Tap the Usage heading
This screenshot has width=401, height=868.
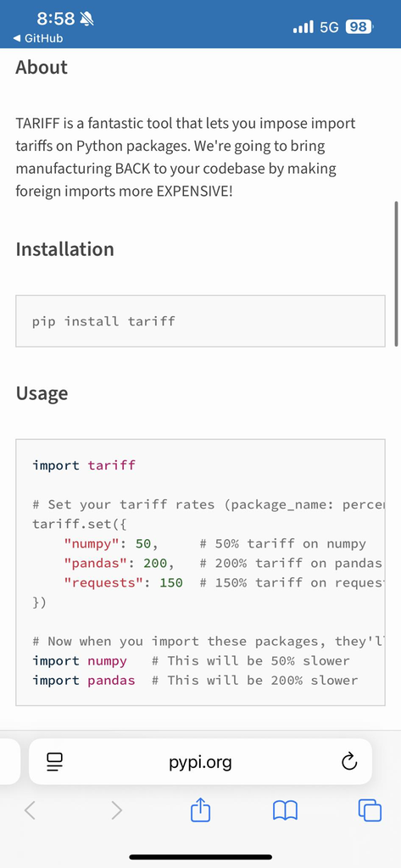tap(42, 393)
